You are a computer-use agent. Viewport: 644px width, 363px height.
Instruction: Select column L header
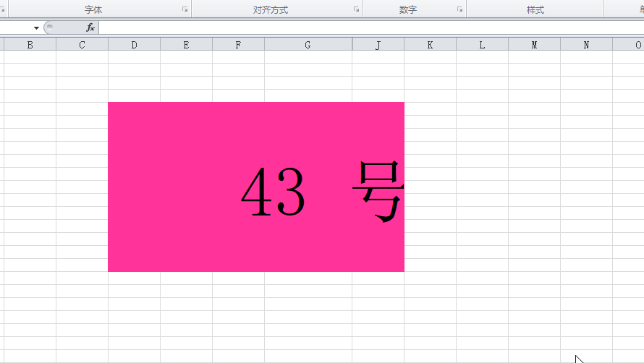[482, 45]
